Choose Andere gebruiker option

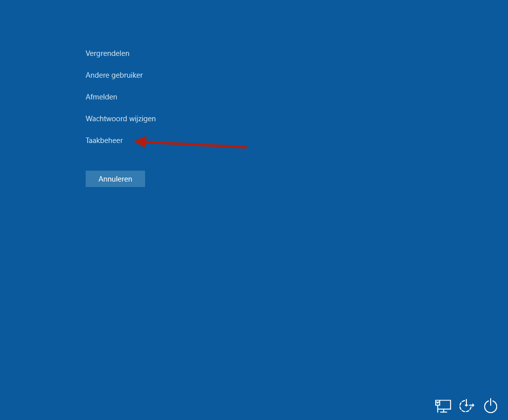pos(114,75)
